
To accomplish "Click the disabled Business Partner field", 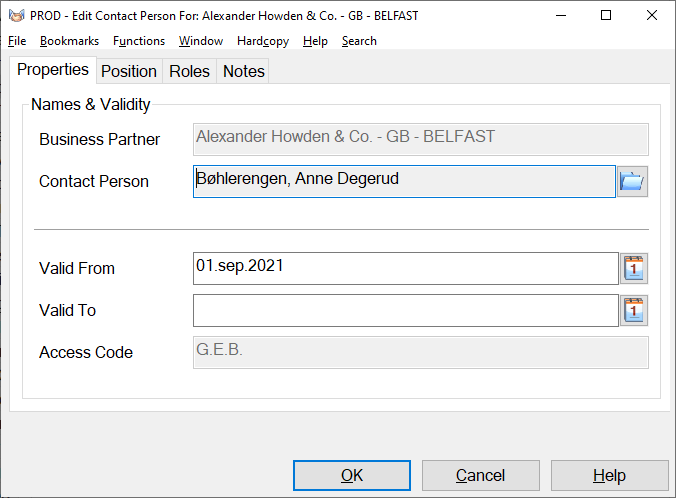I will click(x=421, y=140).
